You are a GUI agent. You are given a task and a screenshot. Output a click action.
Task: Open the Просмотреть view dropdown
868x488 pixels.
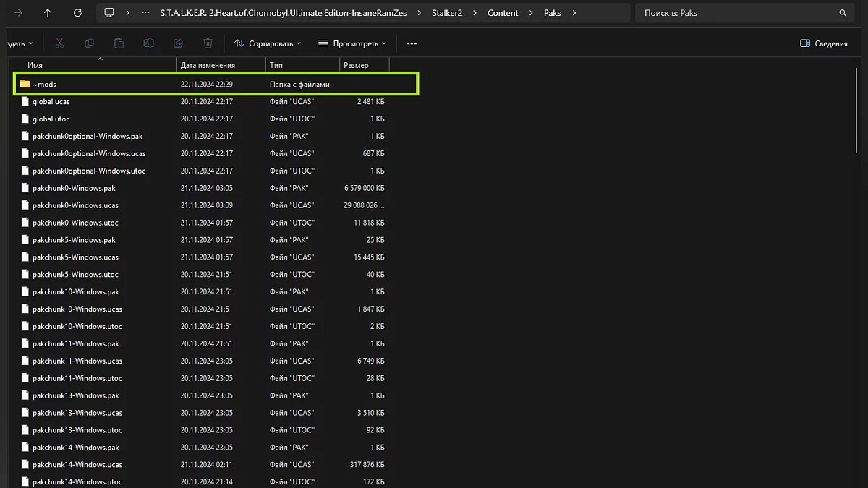pyautogui.click(x=352, y=43)
